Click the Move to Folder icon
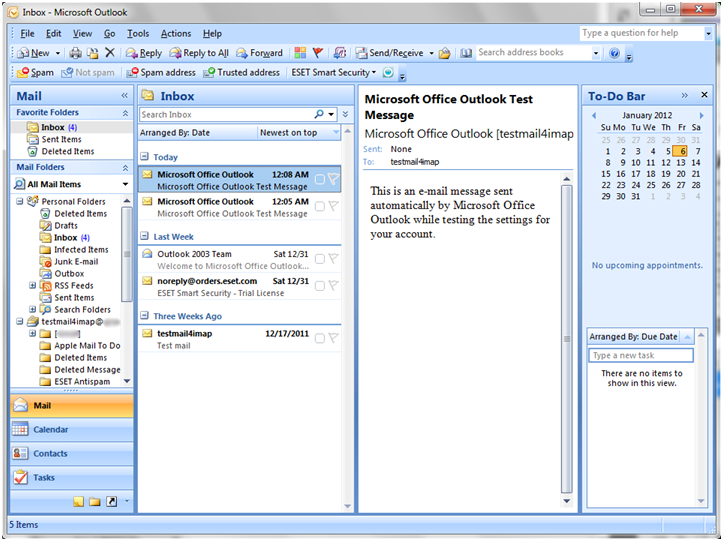Screen dimensions: 723x541 click(x=93, y=53)
